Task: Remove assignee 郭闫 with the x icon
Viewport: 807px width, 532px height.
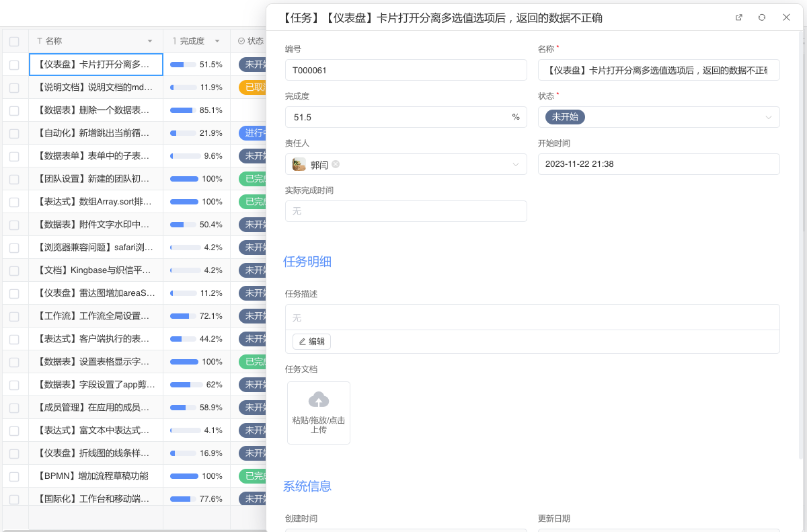Action: point(336,164)
